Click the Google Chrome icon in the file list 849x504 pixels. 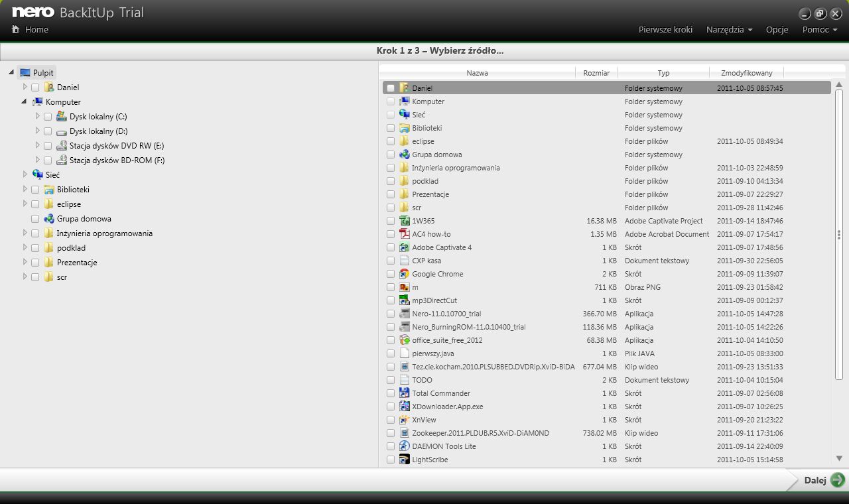(405, 274)
